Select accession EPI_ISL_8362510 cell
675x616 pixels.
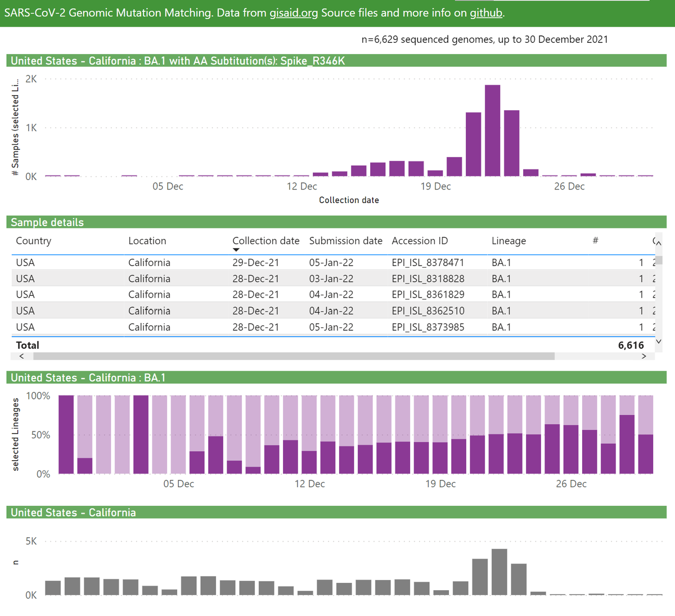(x=428, y=311)
